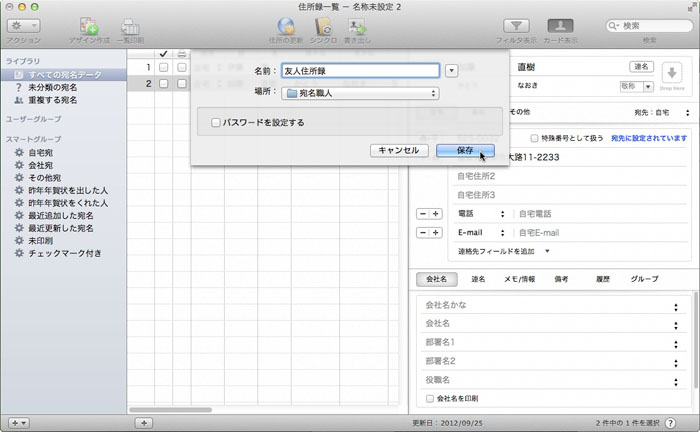
Task: Click the 保存 button
Action: (465, 149)
